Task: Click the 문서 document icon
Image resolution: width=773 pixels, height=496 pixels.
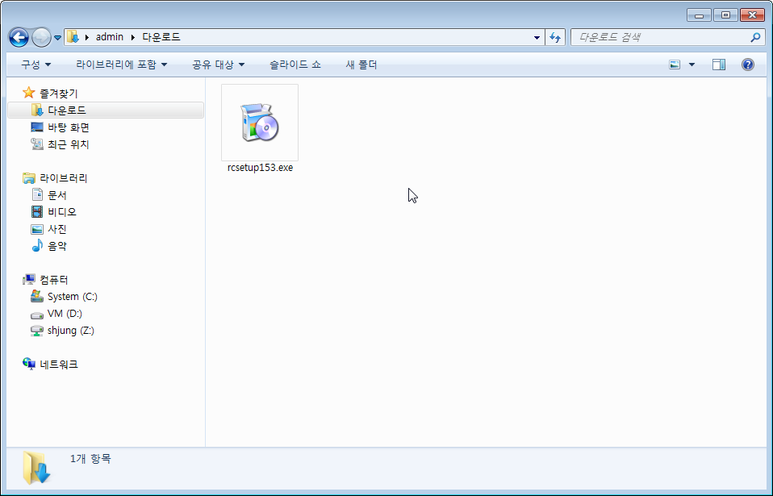Action: point(37,195)
